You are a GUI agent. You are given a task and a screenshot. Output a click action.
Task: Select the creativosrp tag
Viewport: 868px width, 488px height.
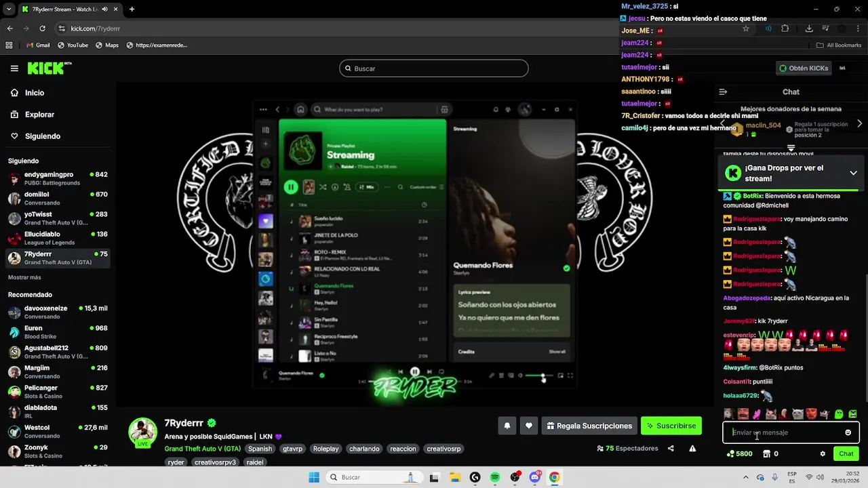point(443,449)
